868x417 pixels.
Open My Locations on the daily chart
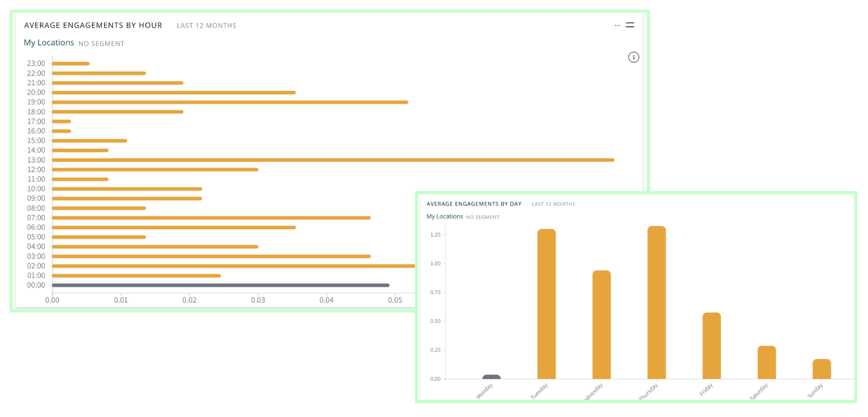(444, 217)
